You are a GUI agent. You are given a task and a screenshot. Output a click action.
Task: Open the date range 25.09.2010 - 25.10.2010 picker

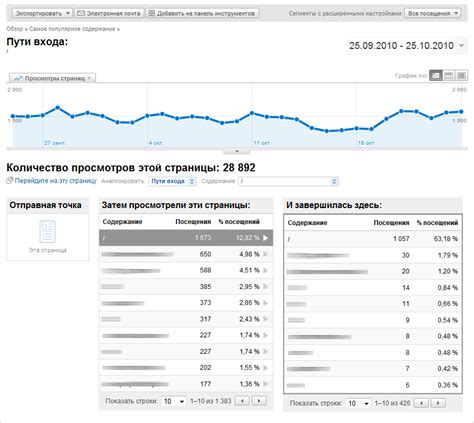(406, 46)
